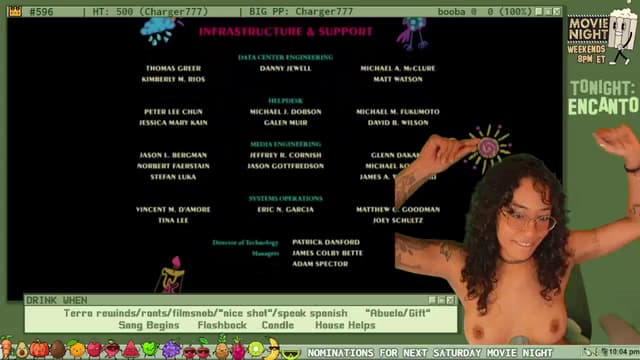Viewport: 640px width, 360px height.
Task: Click the name "PATRICK DANFORD" in the credits
Action: point(326,242)
